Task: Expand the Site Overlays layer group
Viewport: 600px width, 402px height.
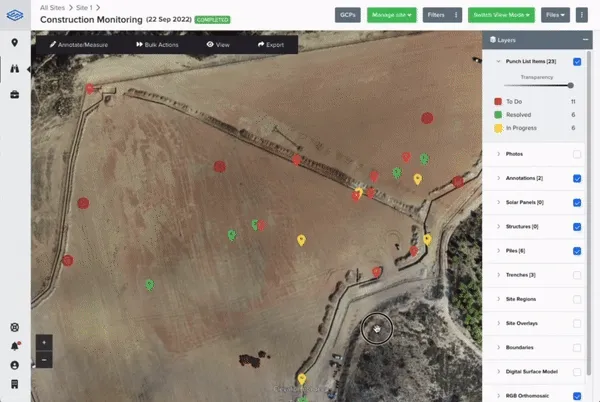Action: pyautogui.click(x=498, y=323)
